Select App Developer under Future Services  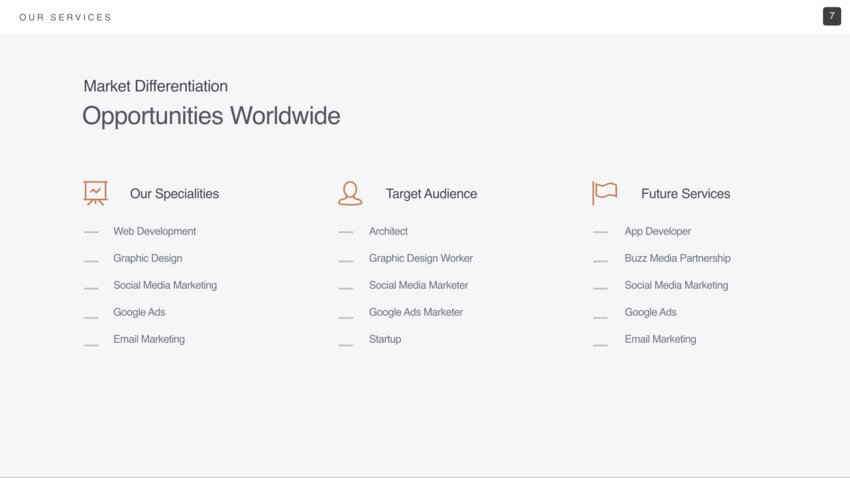pos(657,231)
